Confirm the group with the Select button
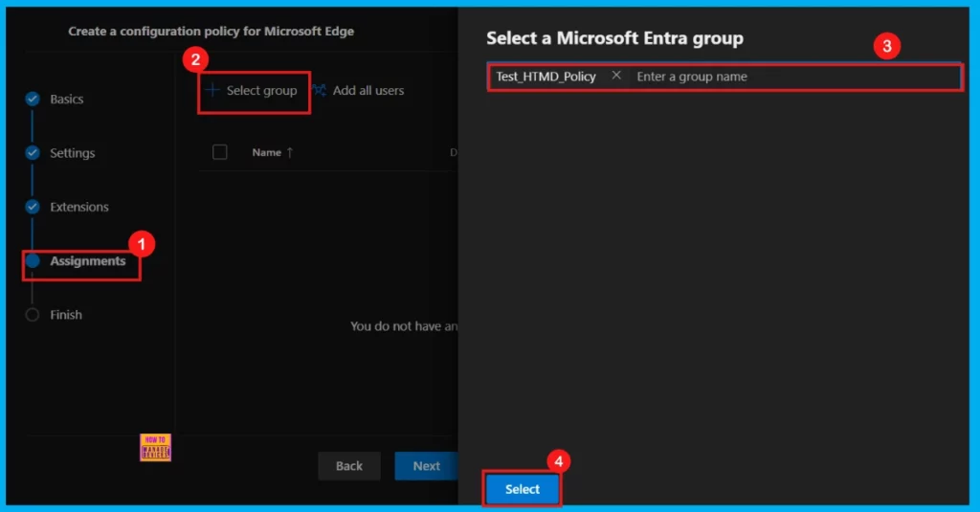 click(522, 489)
